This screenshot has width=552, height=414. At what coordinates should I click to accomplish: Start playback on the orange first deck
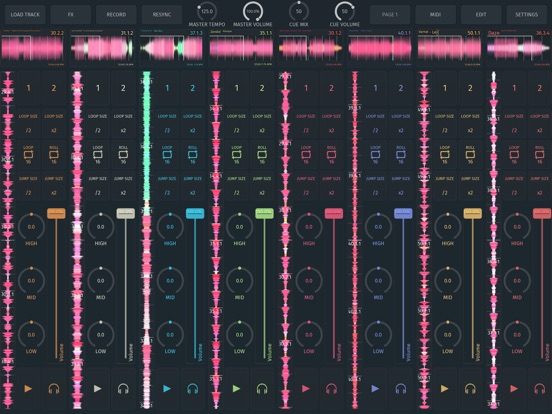coord(28,389)
